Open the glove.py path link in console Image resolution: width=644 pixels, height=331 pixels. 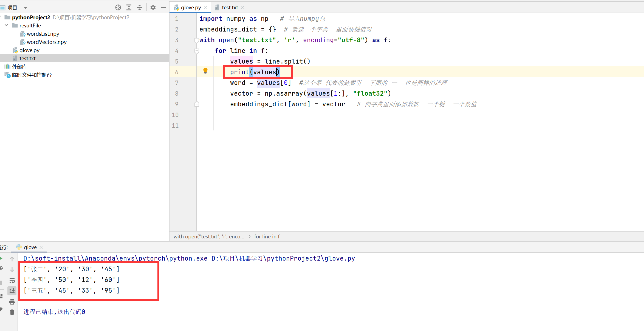click(x=283, y=258)
